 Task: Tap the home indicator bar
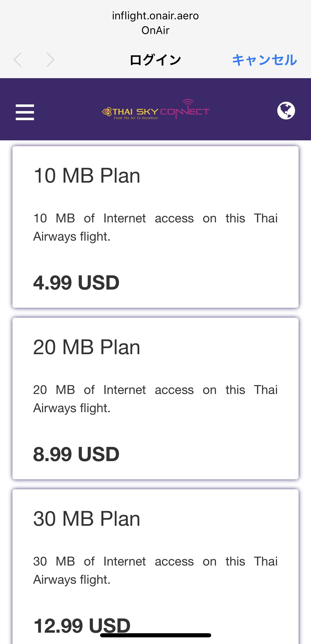tap(156, 635)
